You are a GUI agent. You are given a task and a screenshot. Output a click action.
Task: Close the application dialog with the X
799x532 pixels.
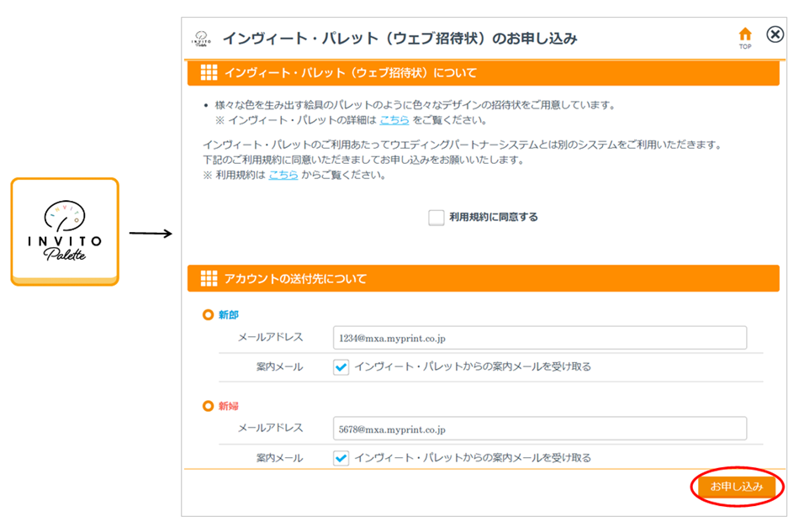point(775,34)
